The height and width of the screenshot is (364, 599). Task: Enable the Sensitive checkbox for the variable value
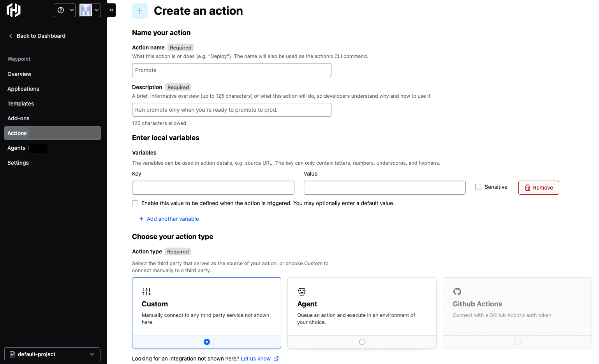(478, 187)
